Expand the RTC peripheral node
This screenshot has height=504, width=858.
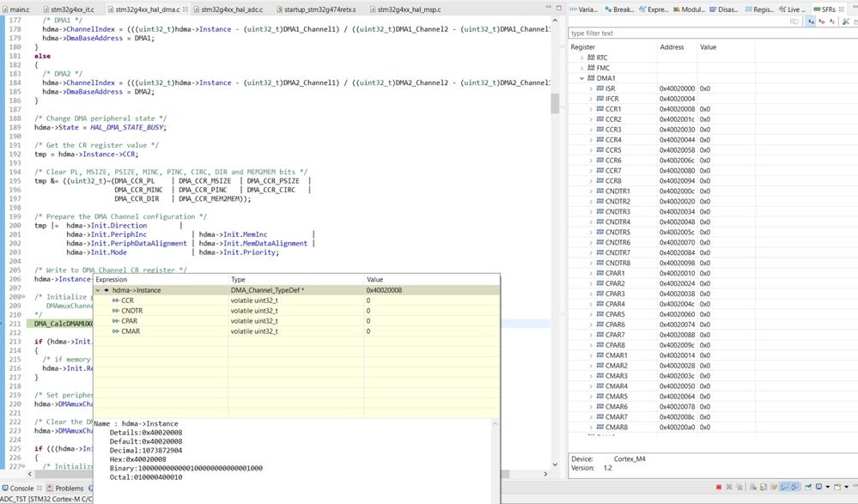coord(581,58)
